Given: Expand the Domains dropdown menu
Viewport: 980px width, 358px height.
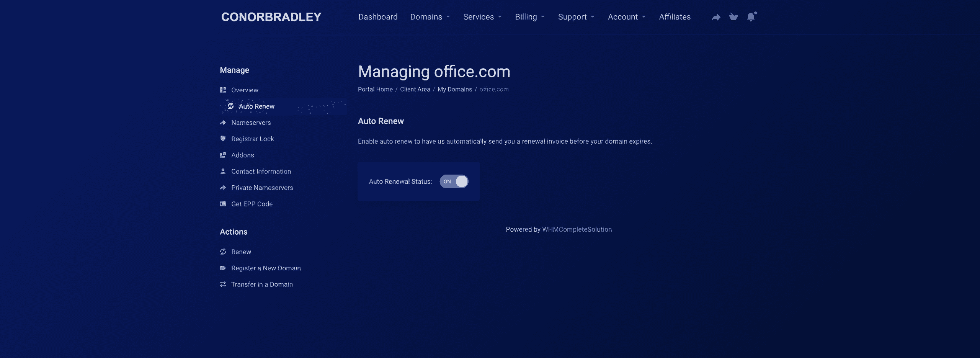Looking at the screenshot, I should [x=430, y=17].
